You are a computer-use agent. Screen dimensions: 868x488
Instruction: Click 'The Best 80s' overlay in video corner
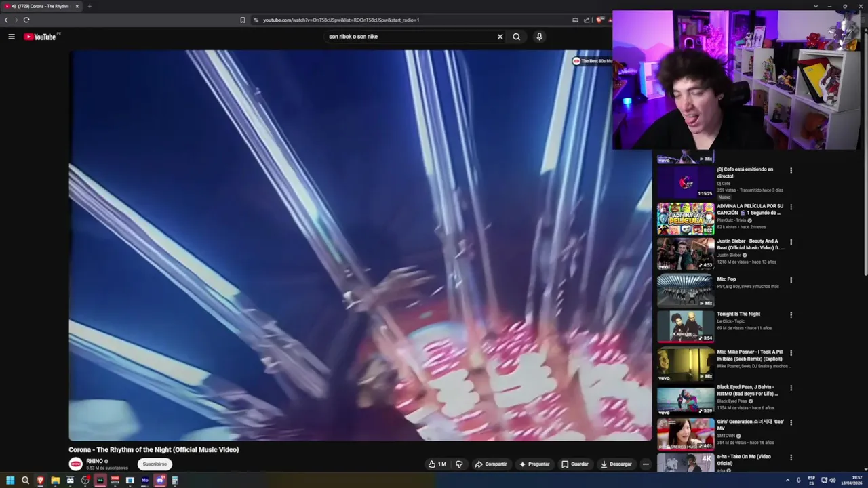[592, 61]
